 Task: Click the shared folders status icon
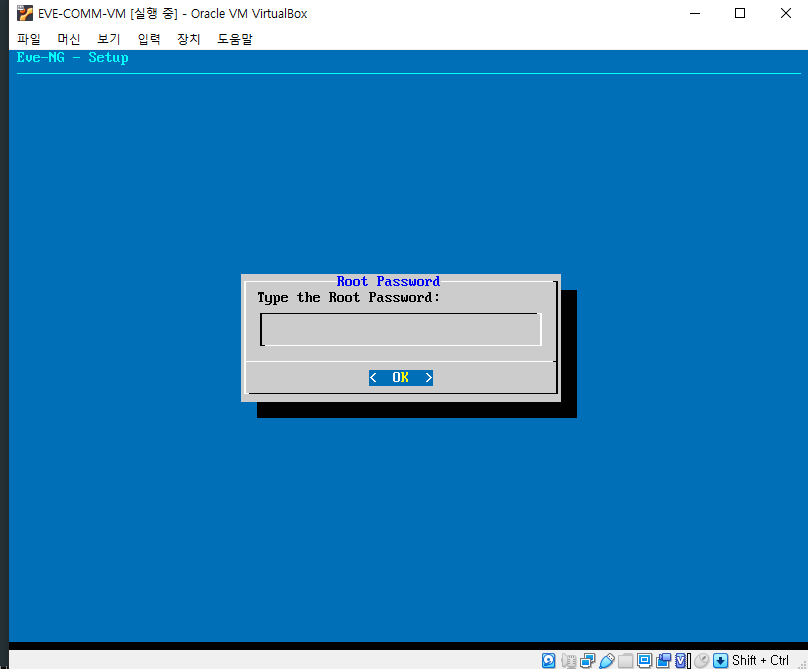pos(626,660)
